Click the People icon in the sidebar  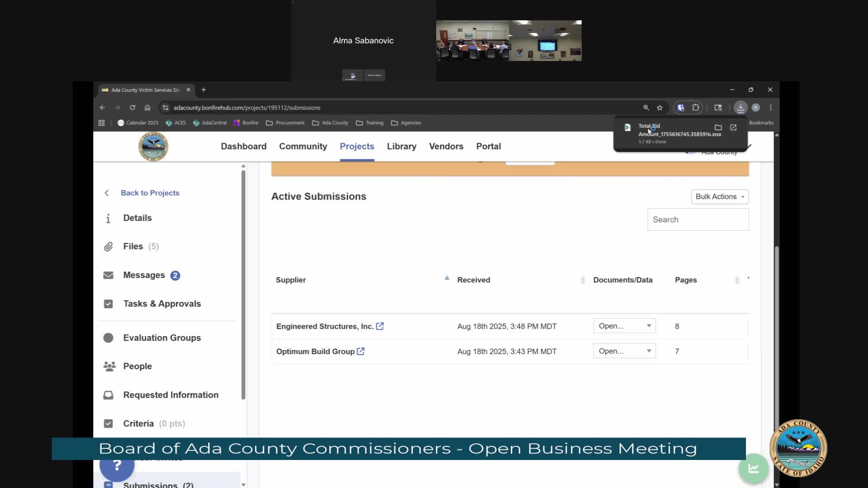pos(108,366)
